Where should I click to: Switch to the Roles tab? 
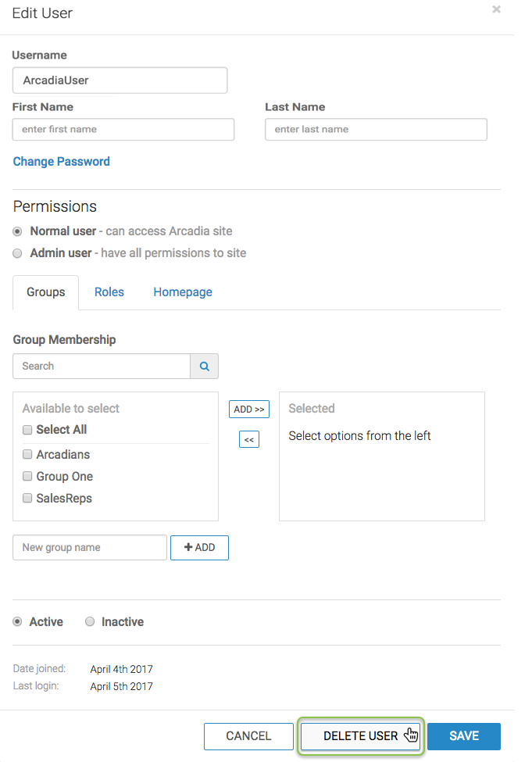point(109,292)
